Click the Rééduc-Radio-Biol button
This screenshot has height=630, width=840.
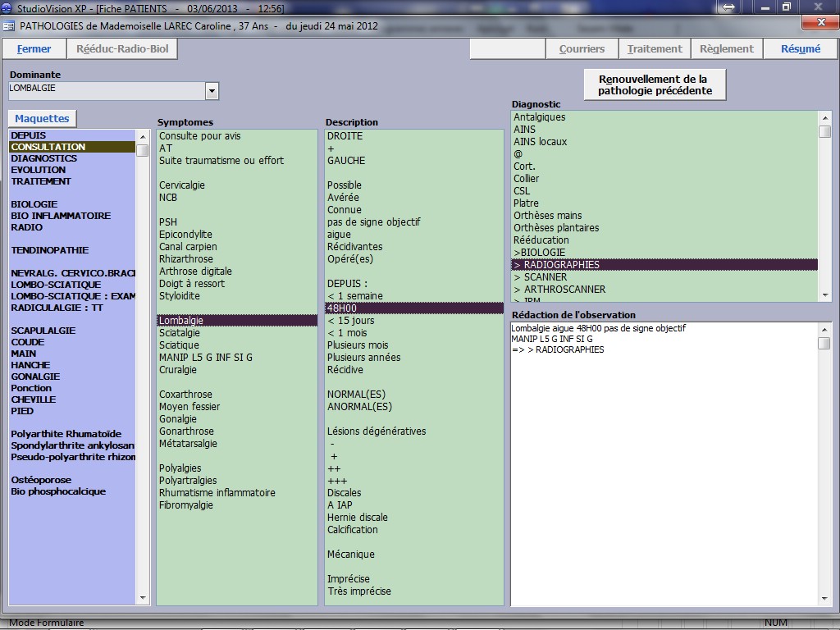click(x=122, y=49)
